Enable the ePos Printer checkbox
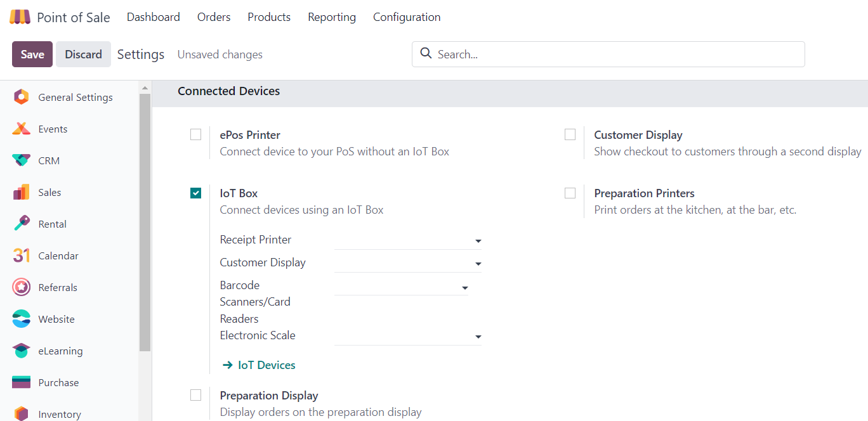868x421 pixels. point(195,134)
